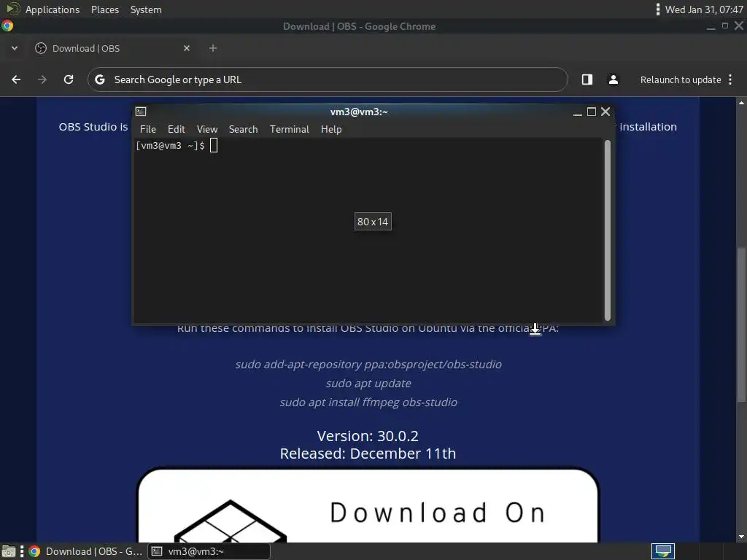Click the MATE logo icon in top panel
The image size is (747, 560).
pos(13,9)
